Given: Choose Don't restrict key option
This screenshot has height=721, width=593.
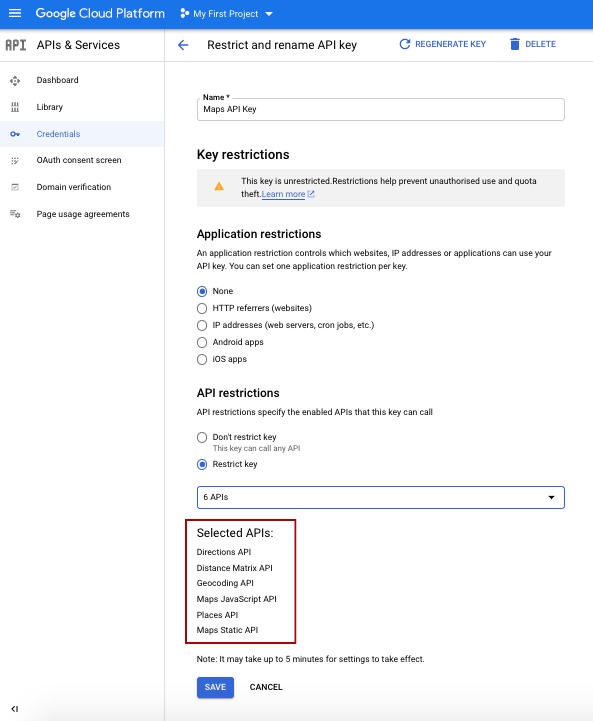Looking at the screenshot, I should click(202, 437).
